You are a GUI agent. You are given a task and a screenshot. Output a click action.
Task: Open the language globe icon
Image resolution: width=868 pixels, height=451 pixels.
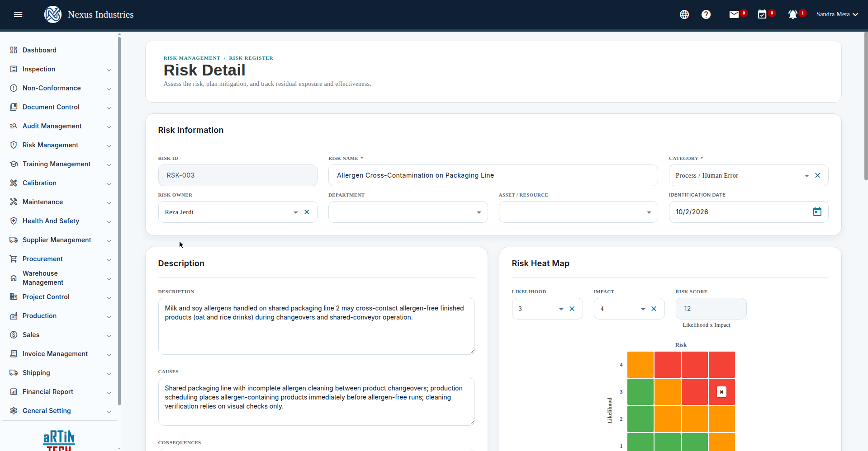pos(684,14)
